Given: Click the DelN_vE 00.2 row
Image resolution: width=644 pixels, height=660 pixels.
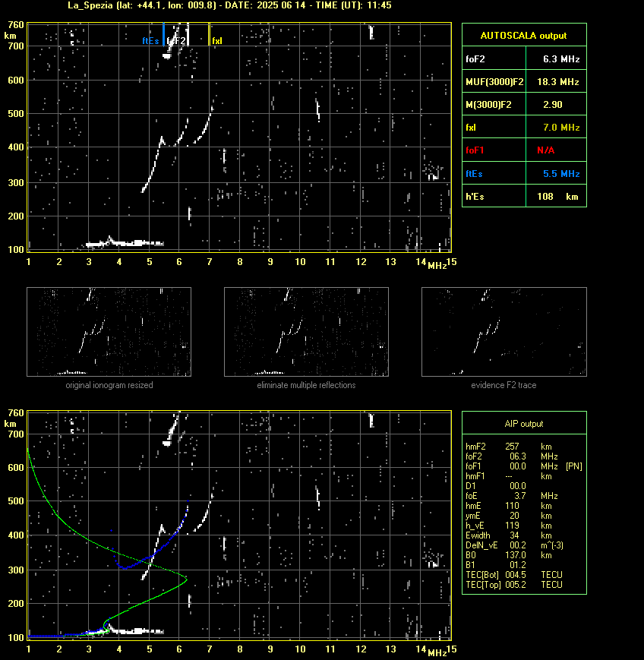Looking at the screenshot, I should coord(514,545).
